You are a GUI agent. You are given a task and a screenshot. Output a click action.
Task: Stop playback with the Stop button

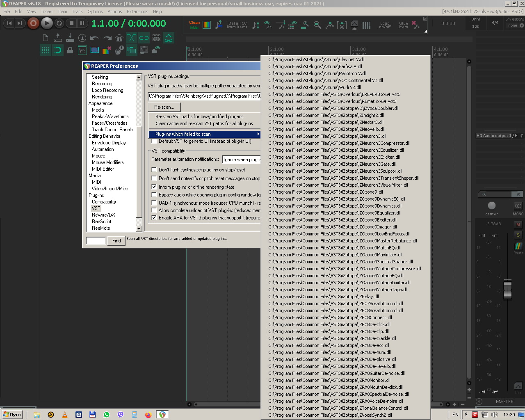point(71,23)
